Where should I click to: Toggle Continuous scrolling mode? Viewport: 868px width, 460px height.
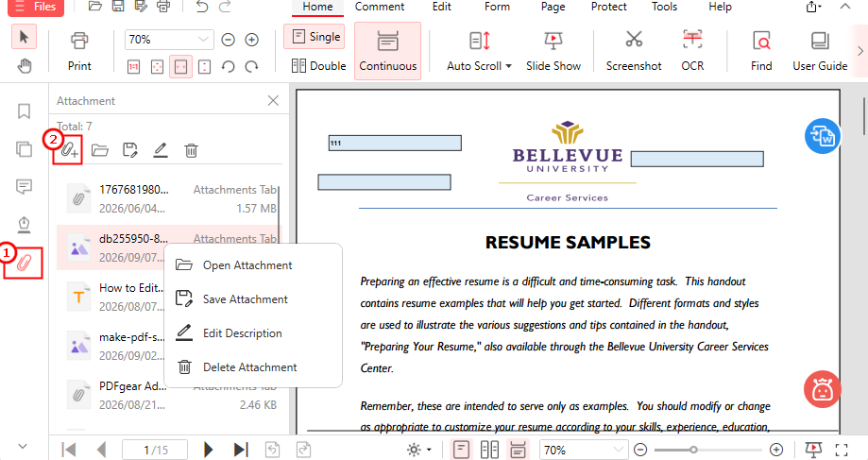[387, 51]
